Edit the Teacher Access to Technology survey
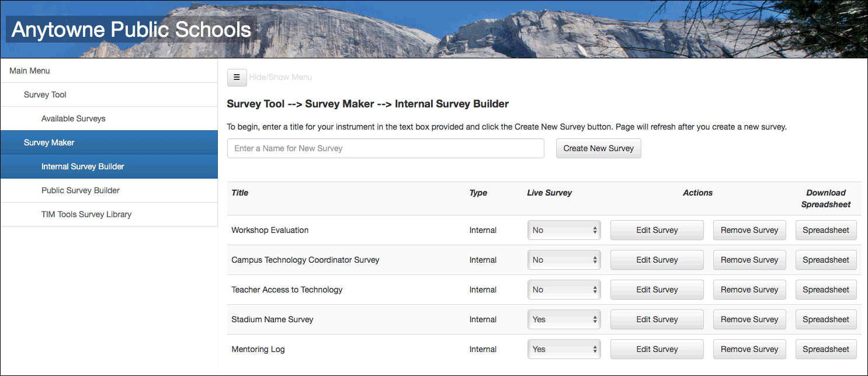 point(657,290)
